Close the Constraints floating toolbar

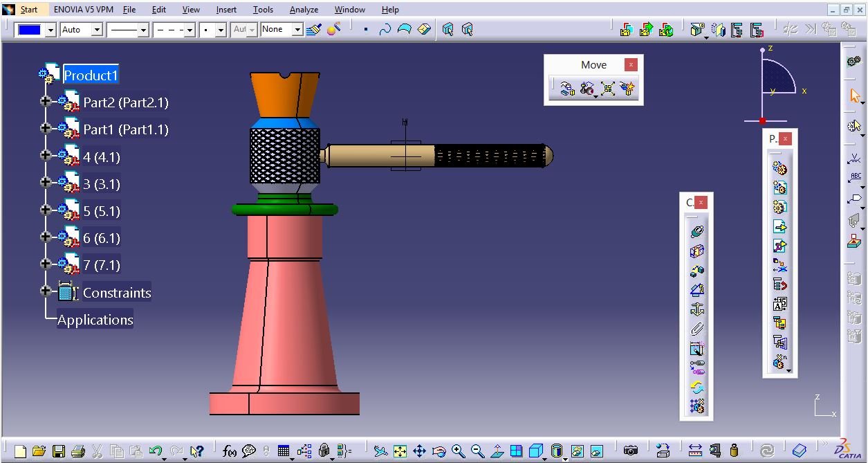[x=701, y=202]
